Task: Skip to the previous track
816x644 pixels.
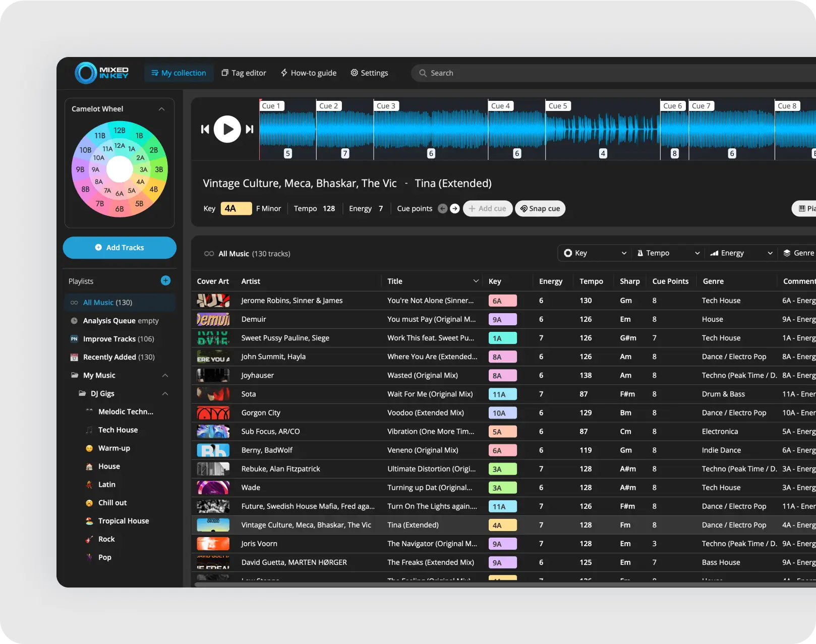Action: point(205,130)
